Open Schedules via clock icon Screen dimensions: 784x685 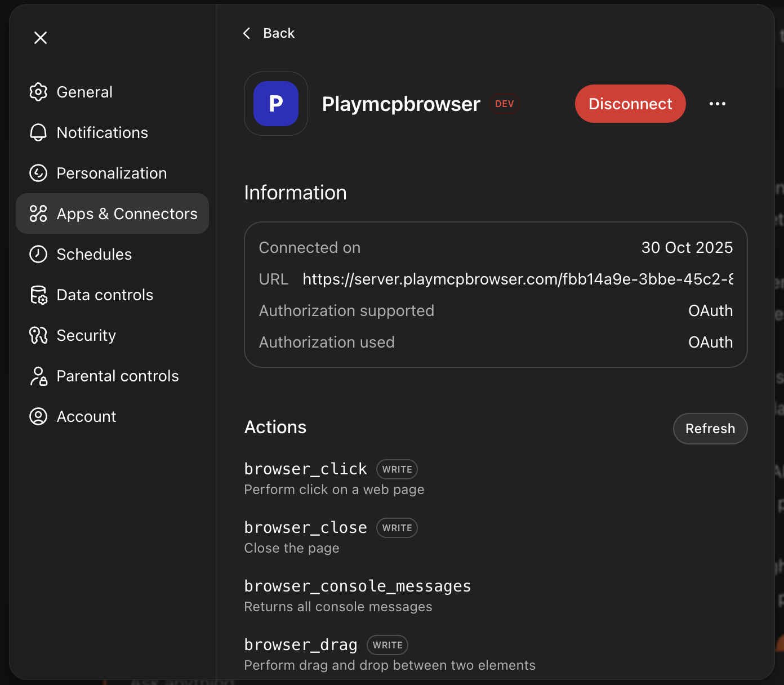(x=37, y=254)
